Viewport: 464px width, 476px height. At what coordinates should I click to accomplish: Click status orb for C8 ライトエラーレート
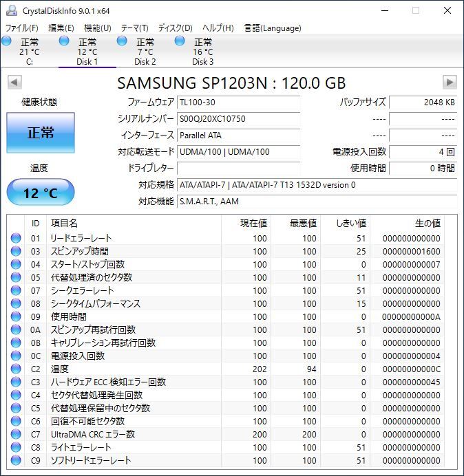(x=16, y=447)
